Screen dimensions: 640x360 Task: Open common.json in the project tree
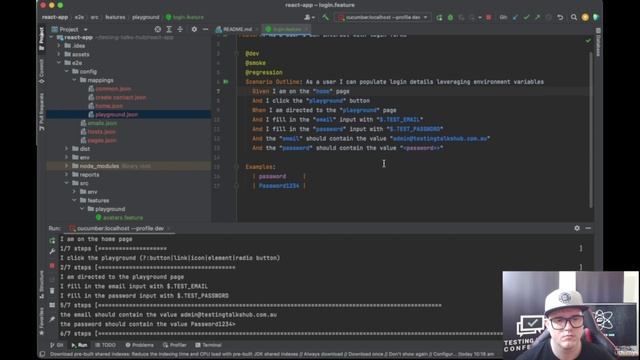pyautogui.click(x=113, y=89)
